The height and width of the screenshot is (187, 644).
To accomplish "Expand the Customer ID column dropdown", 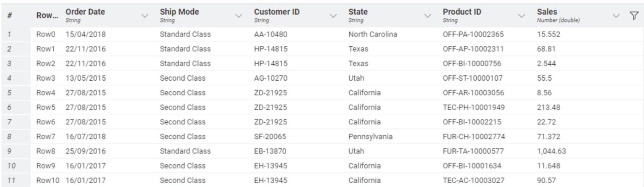I will 333,16.
